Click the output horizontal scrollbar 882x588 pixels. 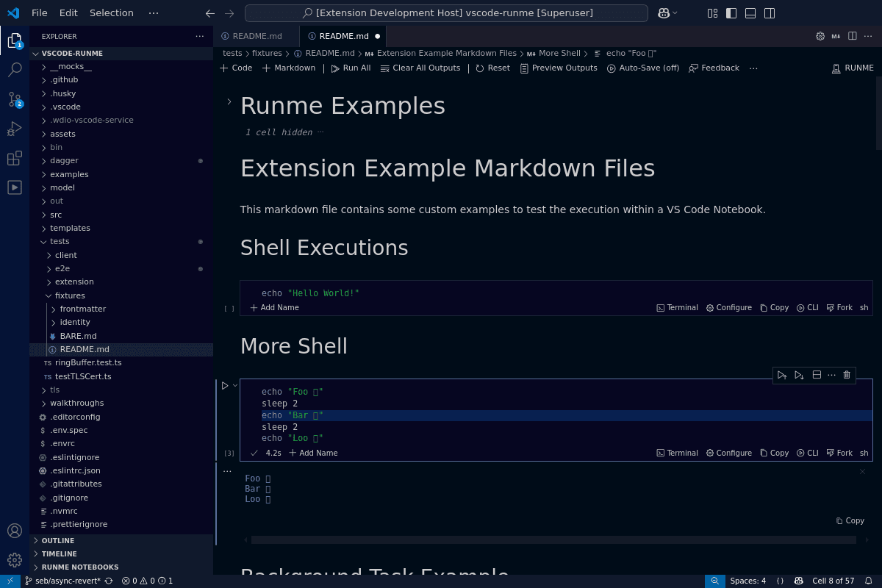point(553,540)
